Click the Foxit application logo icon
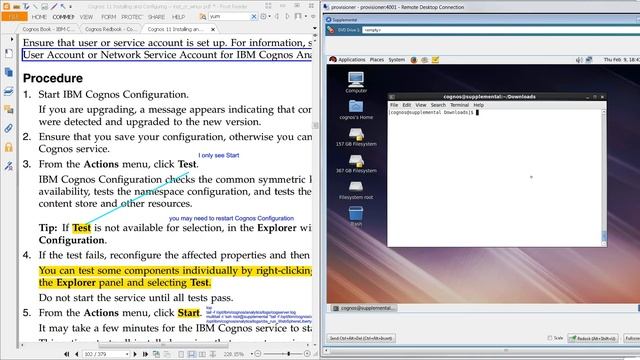Screen dimensions: 640x360 (7, 6)
